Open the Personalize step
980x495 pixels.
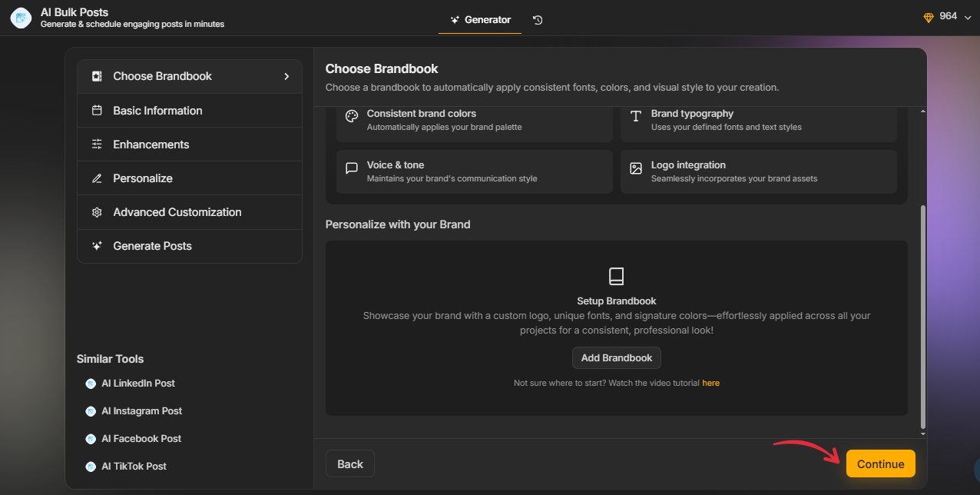(x=190, y=178)
